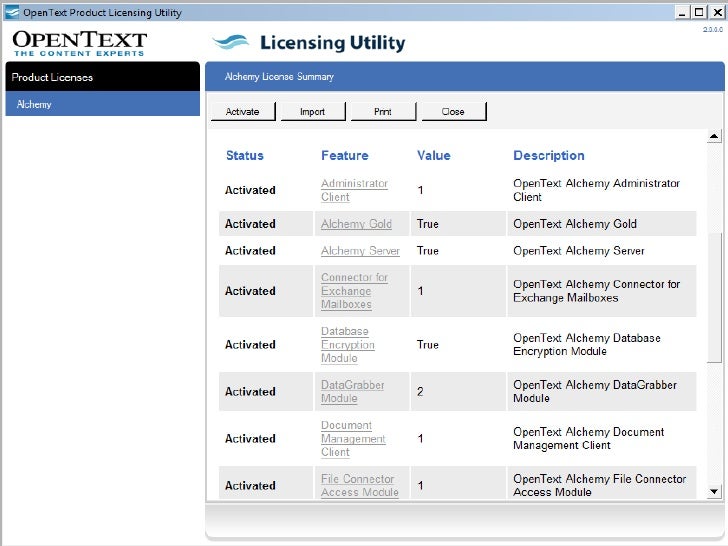
Task: Open Document Management Client link
Action: (353, 438)
